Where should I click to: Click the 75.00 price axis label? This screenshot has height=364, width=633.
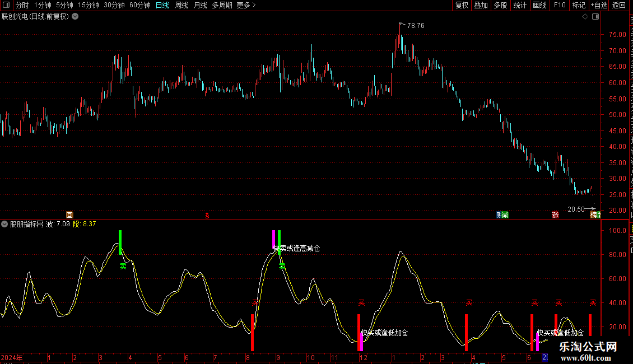pos(618,35)
